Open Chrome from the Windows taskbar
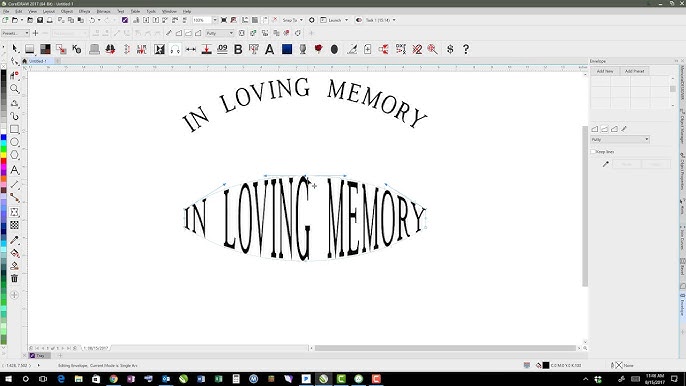 113,379
